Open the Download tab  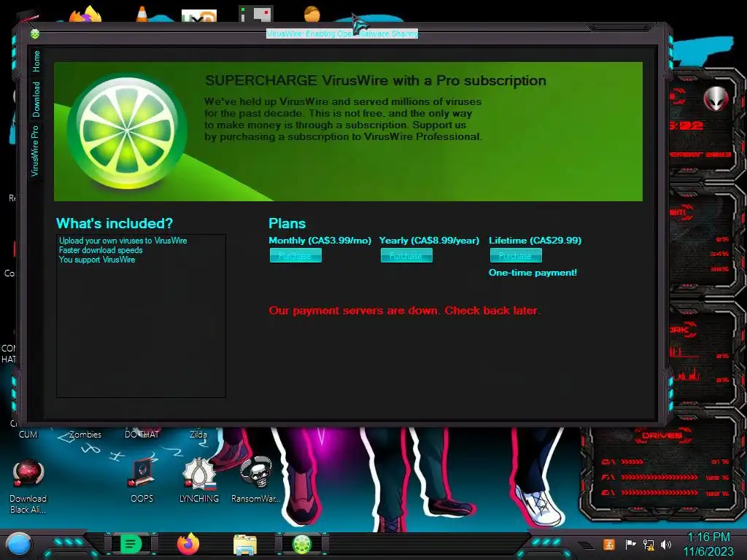[x=36, y=99]
